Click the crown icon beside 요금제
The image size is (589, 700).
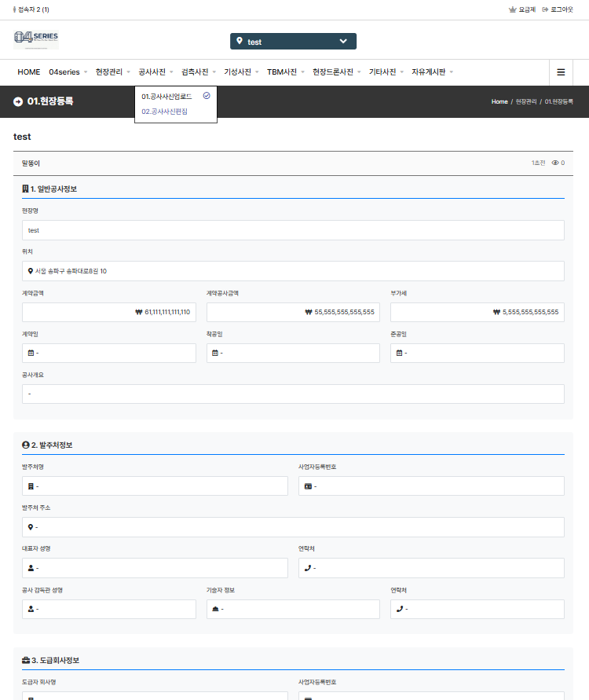(x=513, y=9)
